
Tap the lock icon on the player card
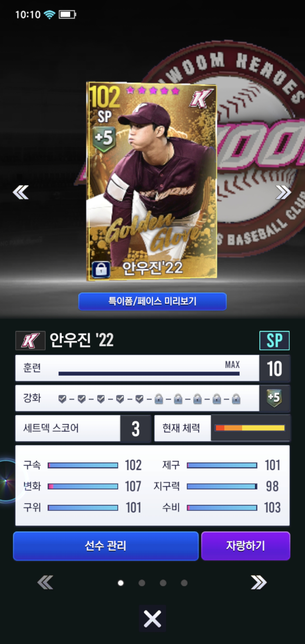[x=101, y=270]
